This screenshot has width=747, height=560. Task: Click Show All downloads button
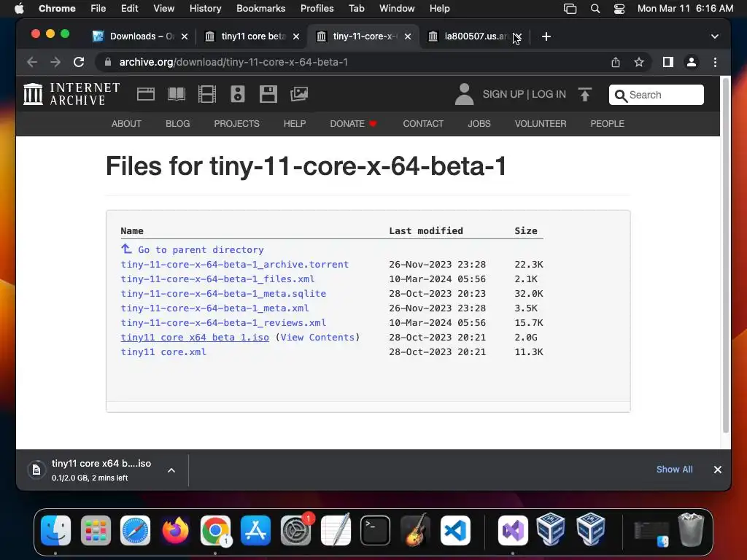(674, 470)
